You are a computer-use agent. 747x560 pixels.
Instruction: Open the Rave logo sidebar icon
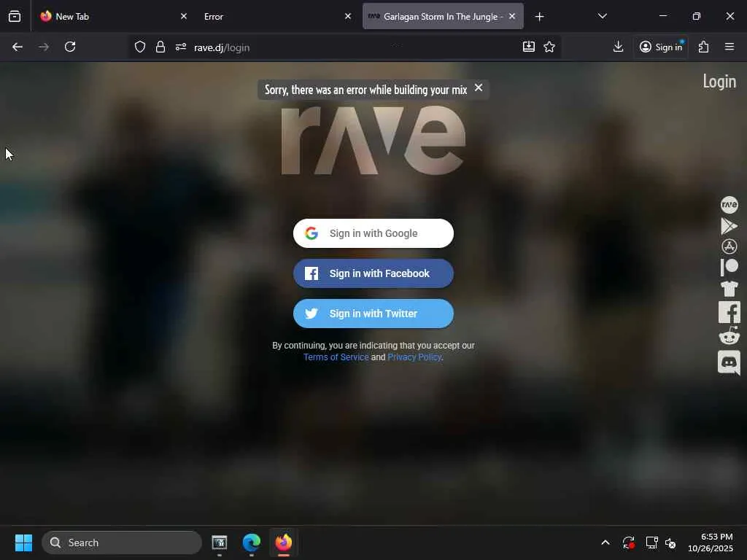click(729, 205)
